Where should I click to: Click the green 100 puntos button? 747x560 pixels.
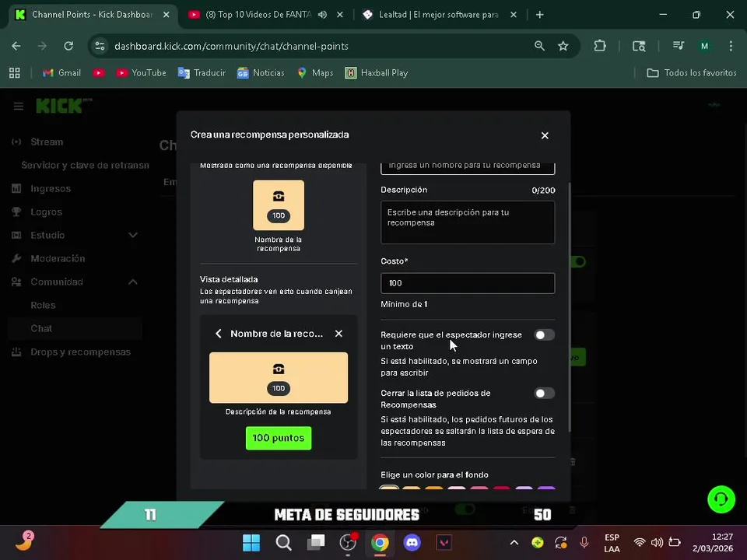(x=279, y=438)
